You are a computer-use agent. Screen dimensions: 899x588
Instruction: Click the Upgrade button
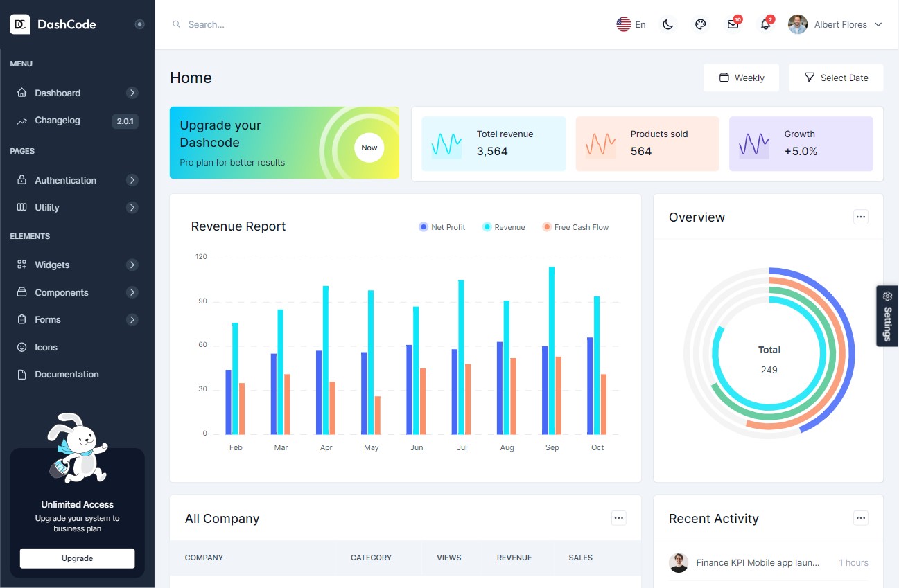(x=77, y=558)
